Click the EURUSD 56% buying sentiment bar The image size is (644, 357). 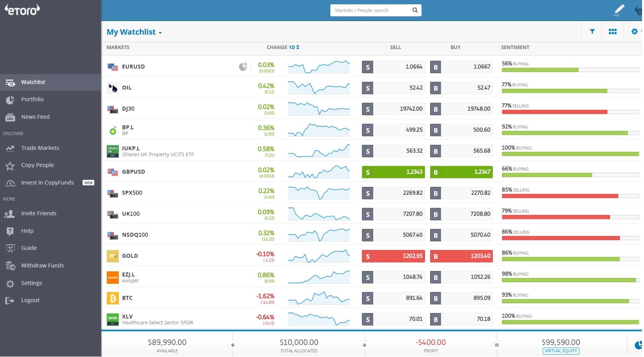click(570, 70)
